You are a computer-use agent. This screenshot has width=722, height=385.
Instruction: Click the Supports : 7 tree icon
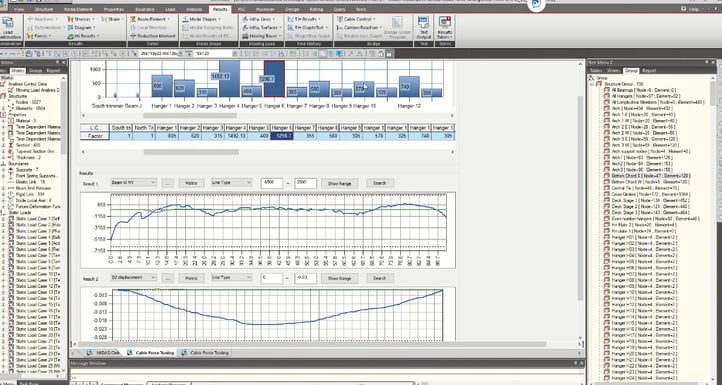10,169
